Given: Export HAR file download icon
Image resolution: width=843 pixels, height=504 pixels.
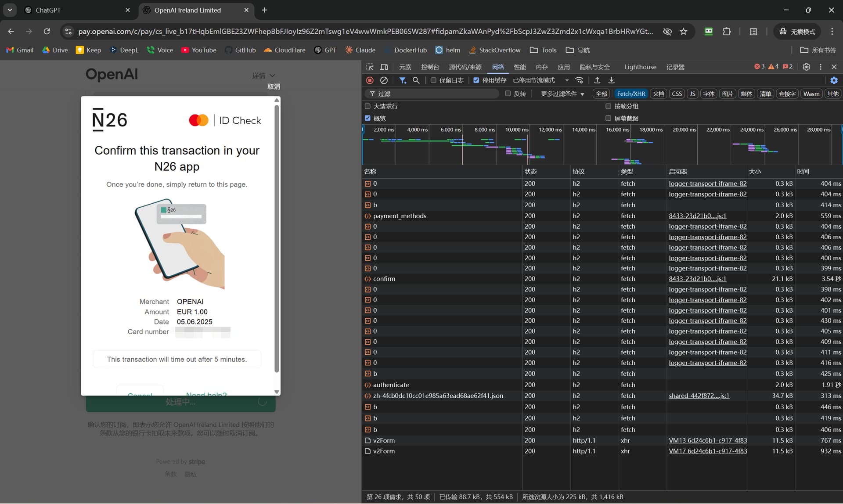Looking at the screenshot, I should [611, 80].
